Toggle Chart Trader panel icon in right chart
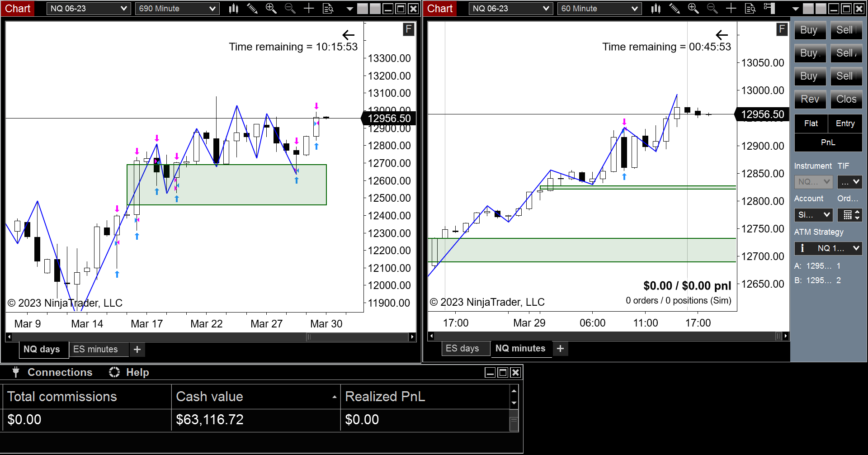 [769, 8]
